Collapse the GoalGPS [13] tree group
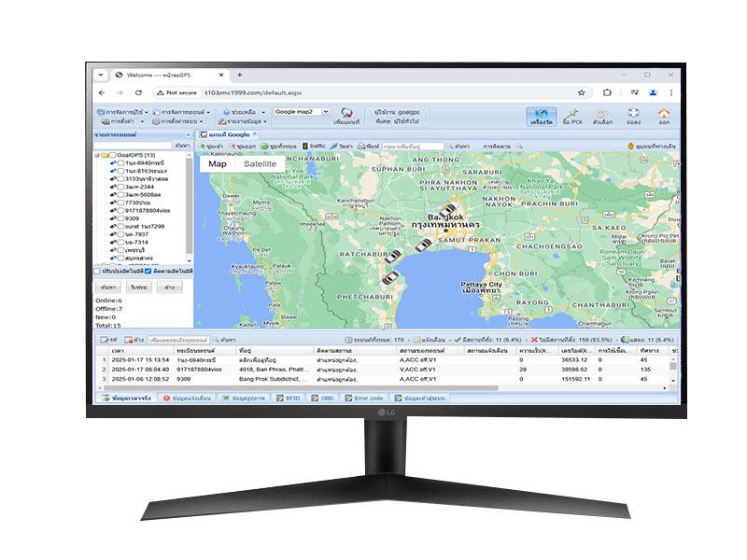This screenshot has height=560, width=747. (97, 155)
